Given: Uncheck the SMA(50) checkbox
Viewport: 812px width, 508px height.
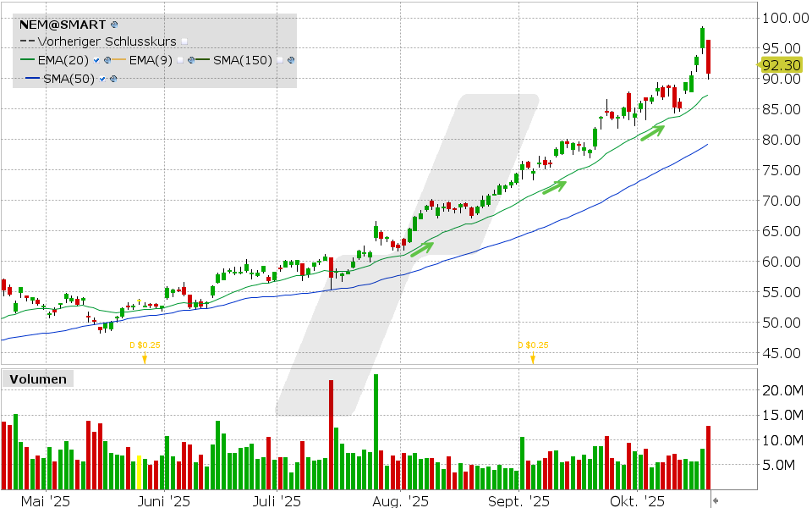Looking at the screenshot, I should [102, 79].
